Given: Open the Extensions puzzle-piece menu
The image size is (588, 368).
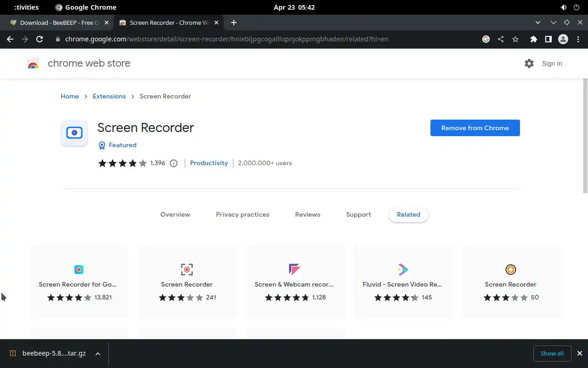Looking at the screenshot, I should pyautogui.click(x=533, y=39).
